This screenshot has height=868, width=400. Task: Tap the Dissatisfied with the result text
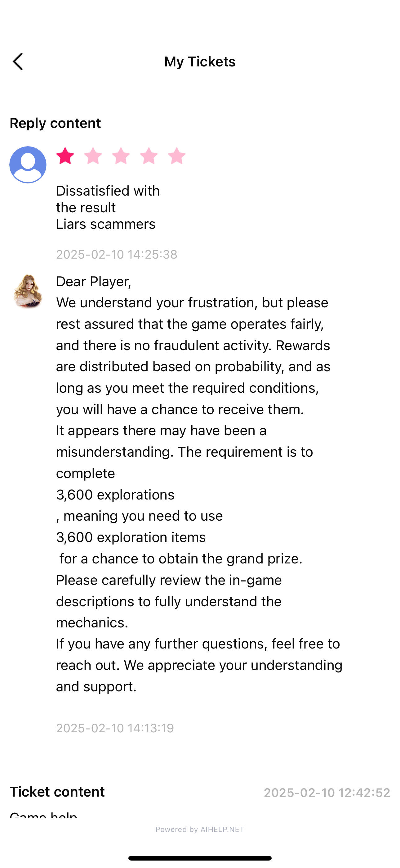(108, 199)
